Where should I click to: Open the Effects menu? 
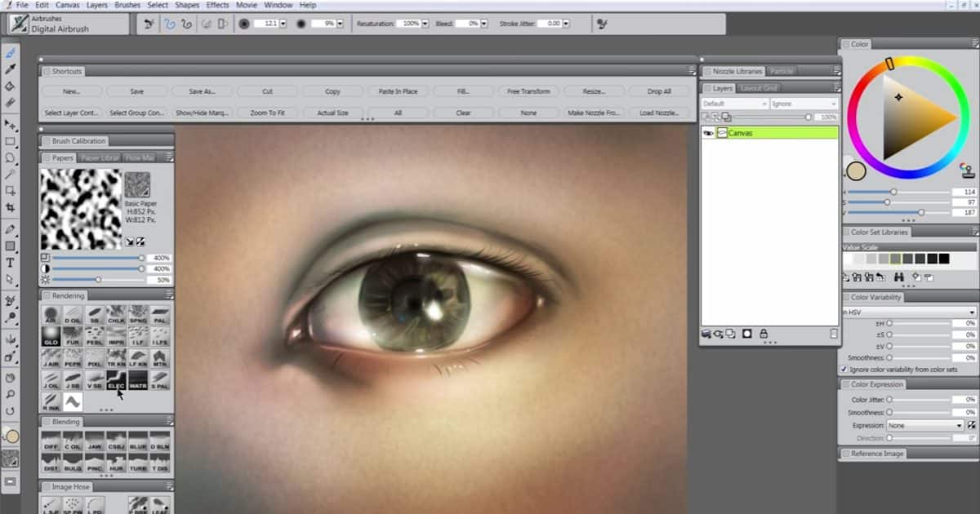pos(217,5)
